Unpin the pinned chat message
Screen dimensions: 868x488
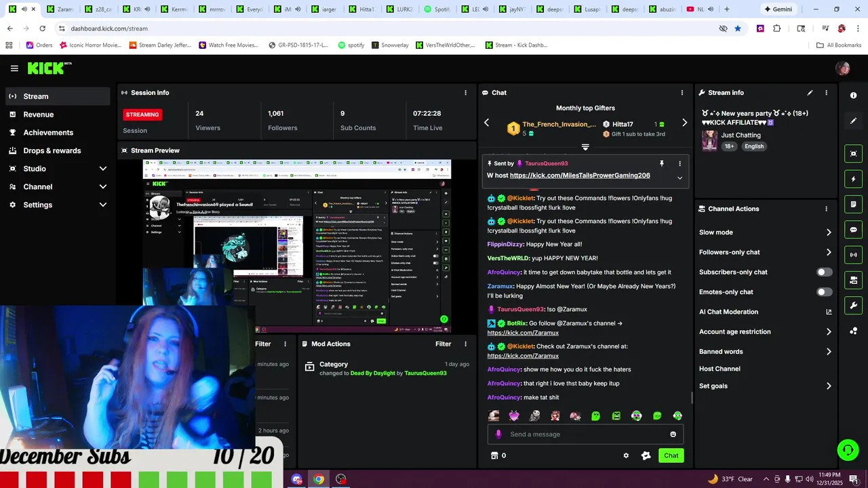pyautogui.click(x=662, y=163)
